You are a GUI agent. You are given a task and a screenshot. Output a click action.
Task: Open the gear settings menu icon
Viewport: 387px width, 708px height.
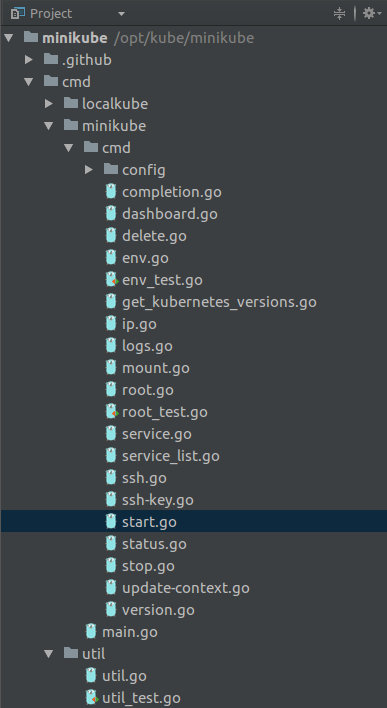(x=372, y=14)
